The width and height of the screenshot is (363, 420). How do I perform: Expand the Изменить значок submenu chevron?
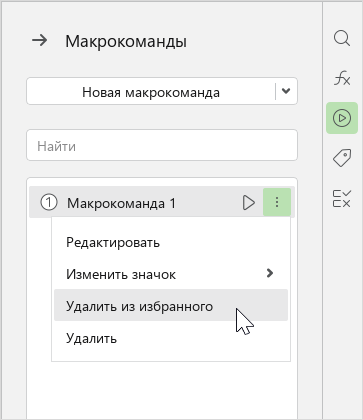[x=270, y=273]
